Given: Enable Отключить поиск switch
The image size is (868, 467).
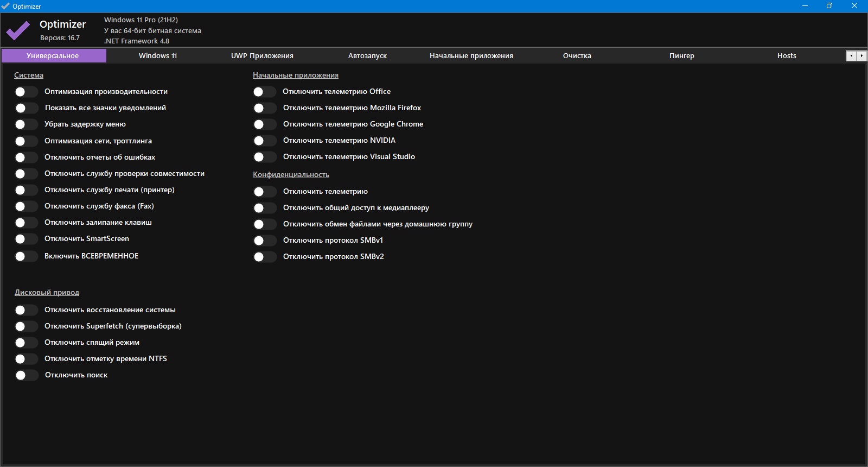Looking at the screenshot, I should pos(26,375).
